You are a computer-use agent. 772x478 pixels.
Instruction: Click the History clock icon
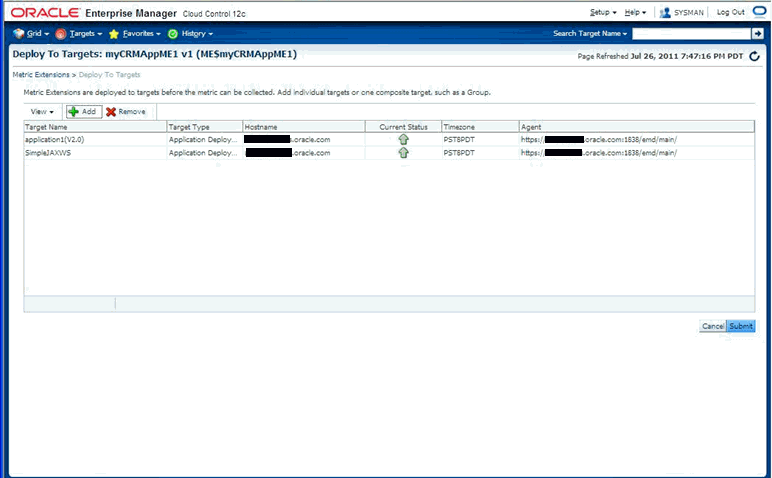173,33
